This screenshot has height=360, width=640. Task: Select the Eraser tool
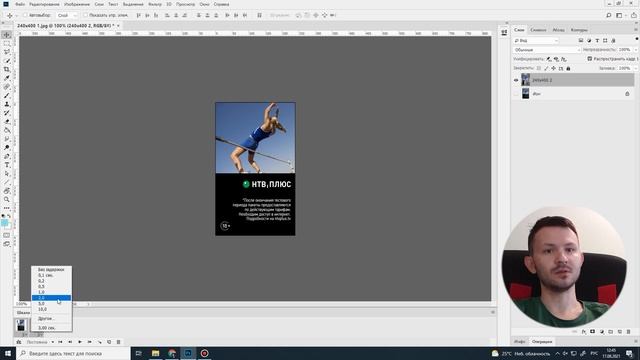coord(7,122)
